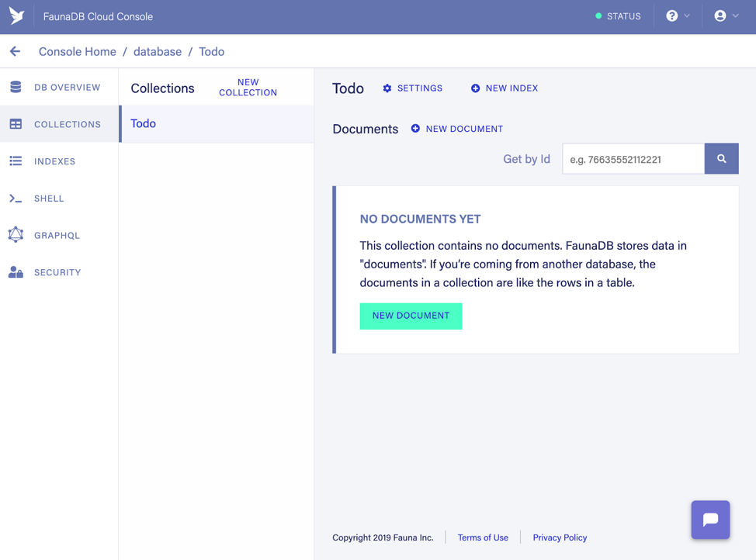Click New Document link beside Documents
The height and width of the screenshot is (560, 756).
click(464, 129)
